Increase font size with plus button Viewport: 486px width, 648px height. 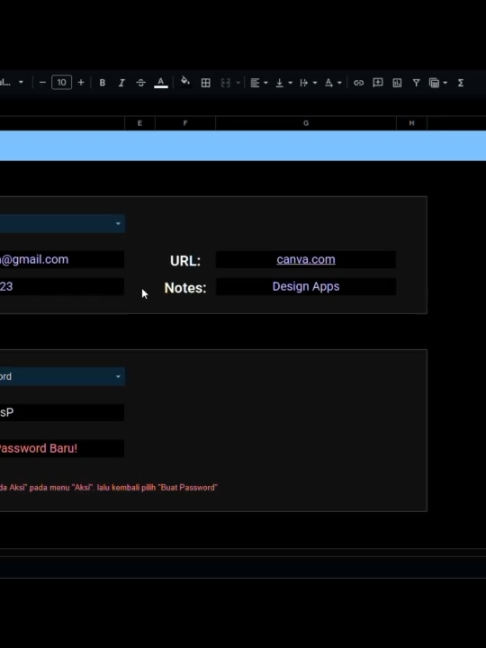click(x=81, y=83)
